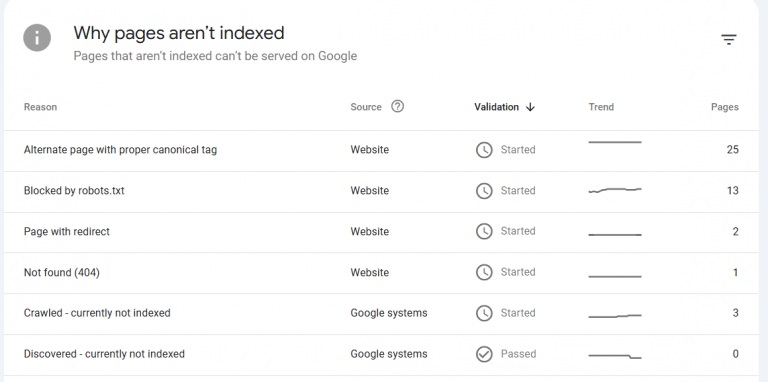Click clock icon on Blocked by robots.txt row
The width and height of the screenshot is (768, 382).
pos(484,191)
